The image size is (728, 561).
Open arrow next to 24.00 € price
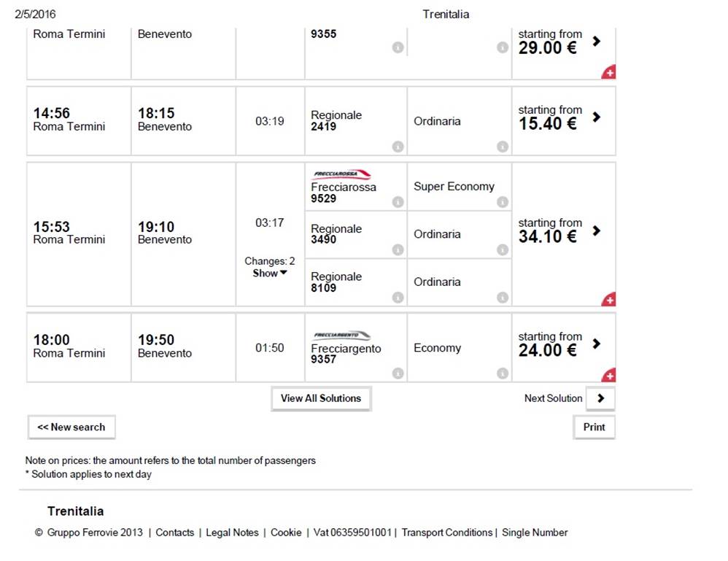point(597,344)
